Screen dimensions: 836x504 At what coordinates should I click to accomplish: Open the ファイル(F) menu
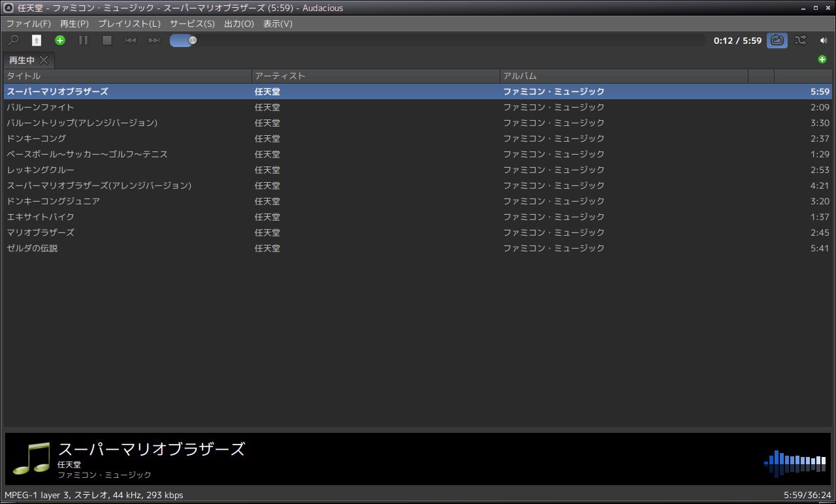[29, 24]
